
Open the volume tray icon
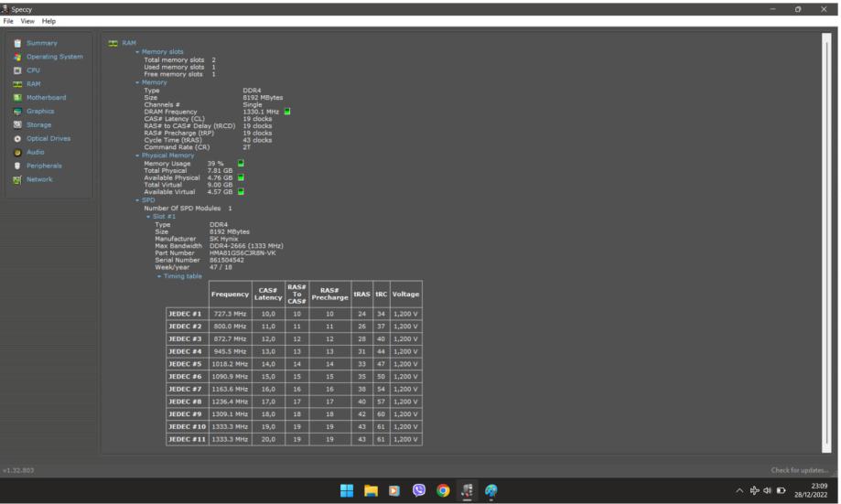click(768, 490)
